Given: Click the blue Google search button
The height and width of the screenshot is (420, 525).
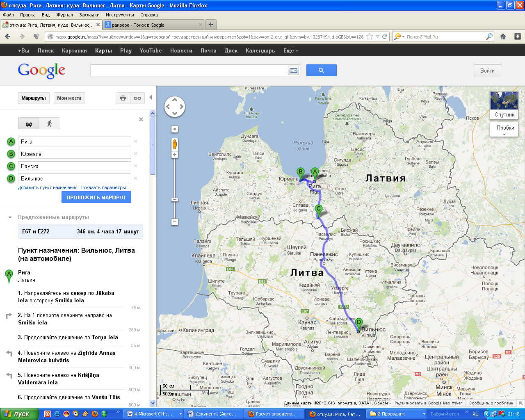Looking at the screenshot, I should tap(322, 71).
